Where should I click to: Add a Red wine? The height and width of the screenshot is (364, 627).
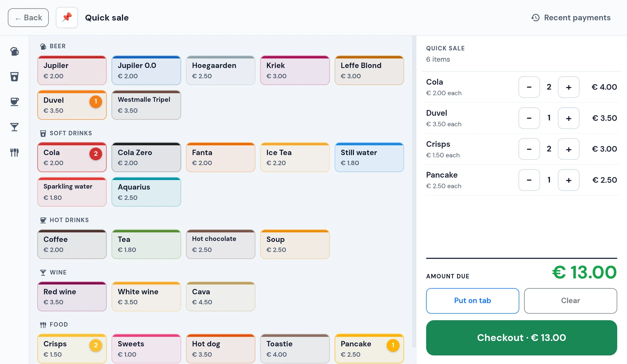point(72,297)
